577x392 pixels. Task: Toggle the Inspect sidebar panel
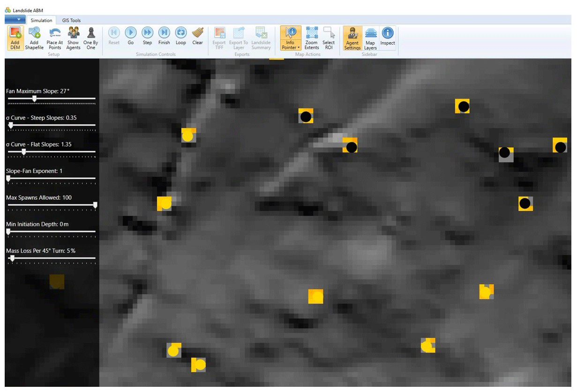(388, 38)
